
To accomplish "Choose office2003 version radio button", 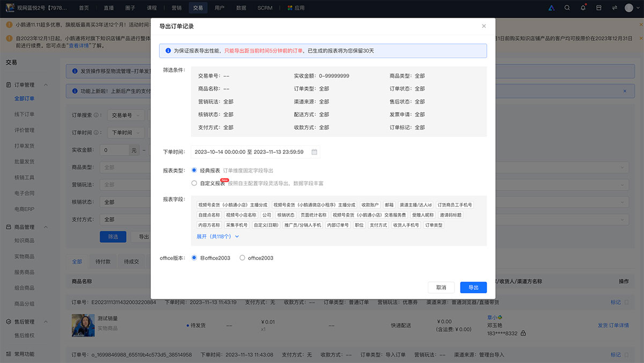I will [243, 258].
